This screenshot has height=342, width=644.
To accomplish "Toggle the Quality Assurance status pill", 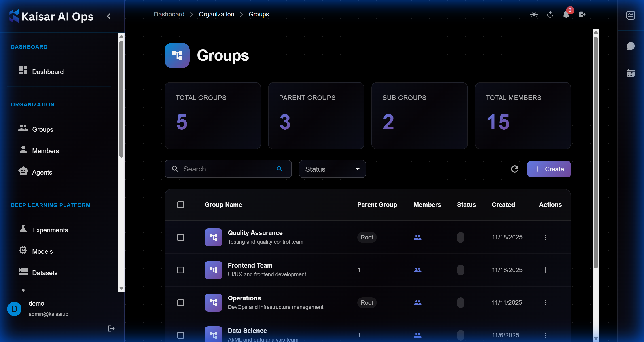I will (x=461, y=237).
